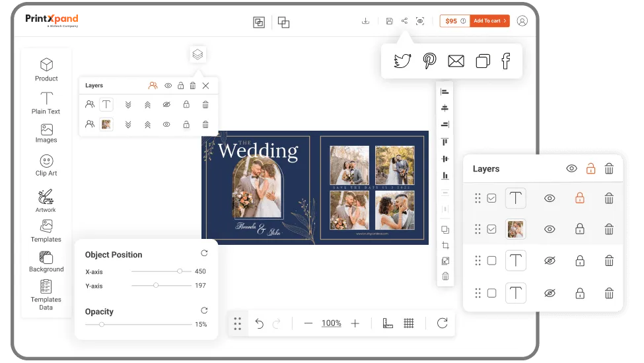
Task: Click the 100% zoom value
Action: (x=332, y=323)
